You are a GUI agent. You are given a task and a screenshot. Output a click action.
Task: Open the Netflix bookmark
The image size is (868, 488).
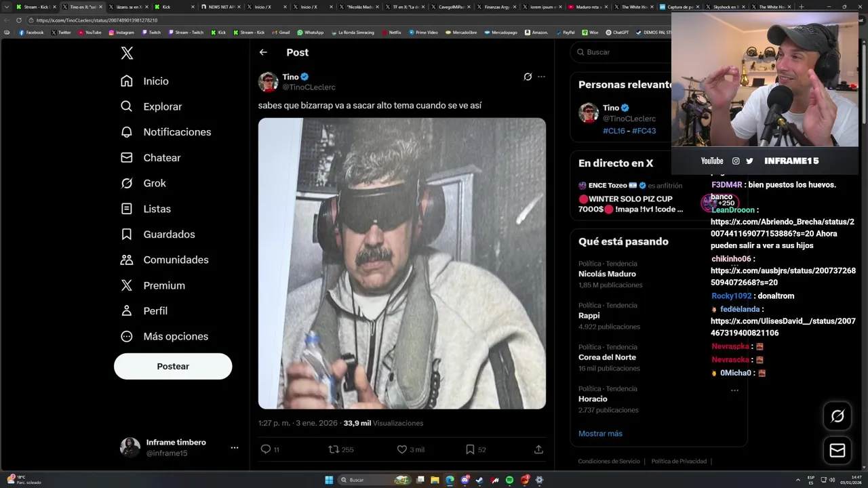pyautogui.click(x=391, y=32)
